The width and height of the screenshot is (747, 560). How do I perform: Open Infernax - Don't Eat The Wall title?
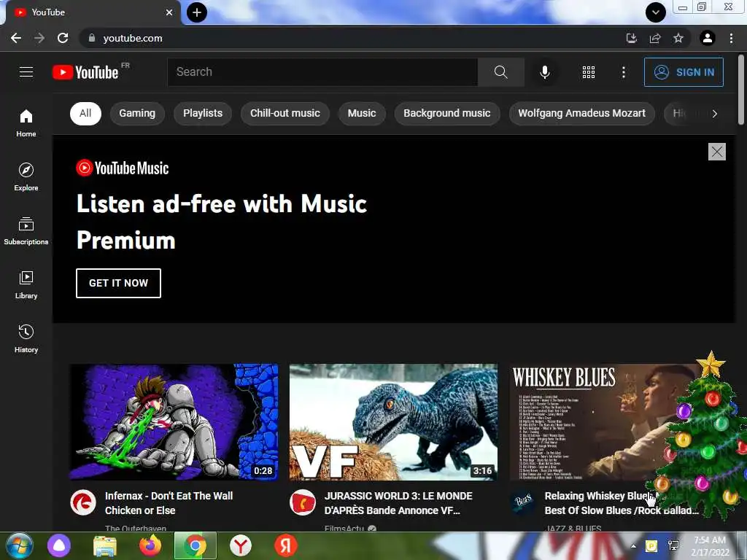pos(169,503)
